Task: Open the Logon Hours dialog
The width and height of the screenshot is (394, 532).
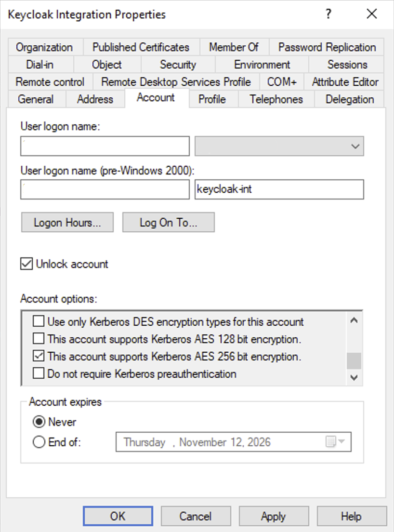Action: click(x=67, y=223)
